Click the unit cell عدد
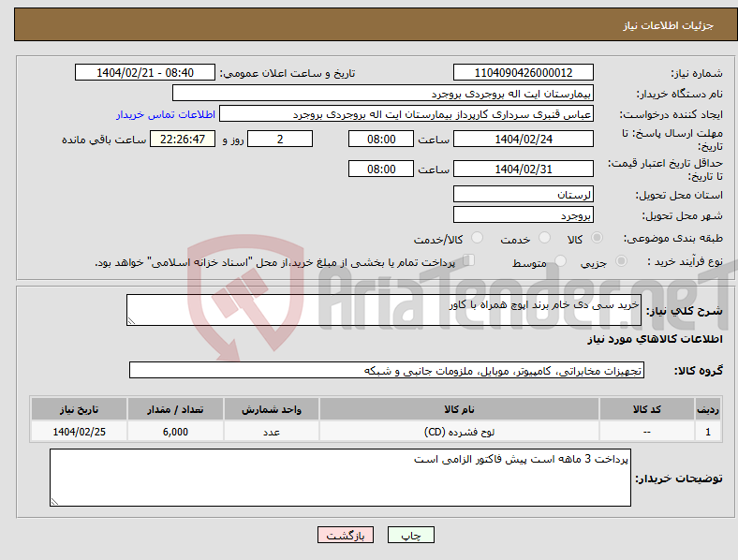 click(272, 432)
